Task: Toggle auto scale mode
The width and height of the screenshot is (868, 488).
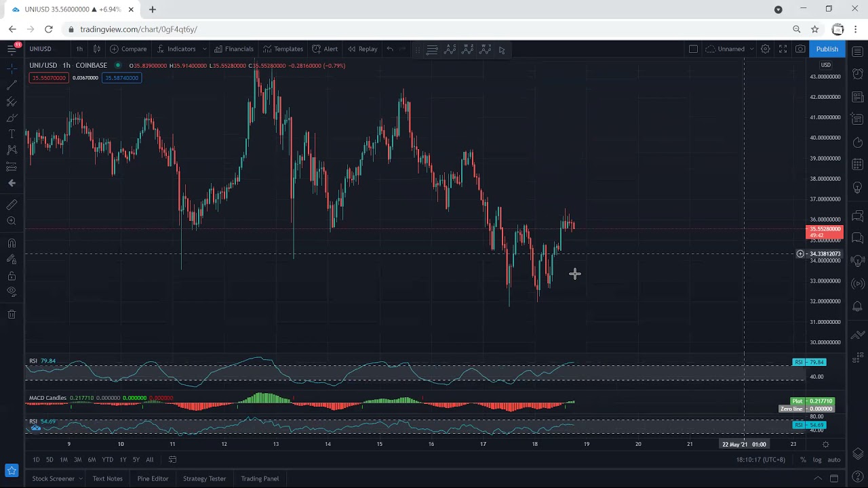Action: point(834,460)
